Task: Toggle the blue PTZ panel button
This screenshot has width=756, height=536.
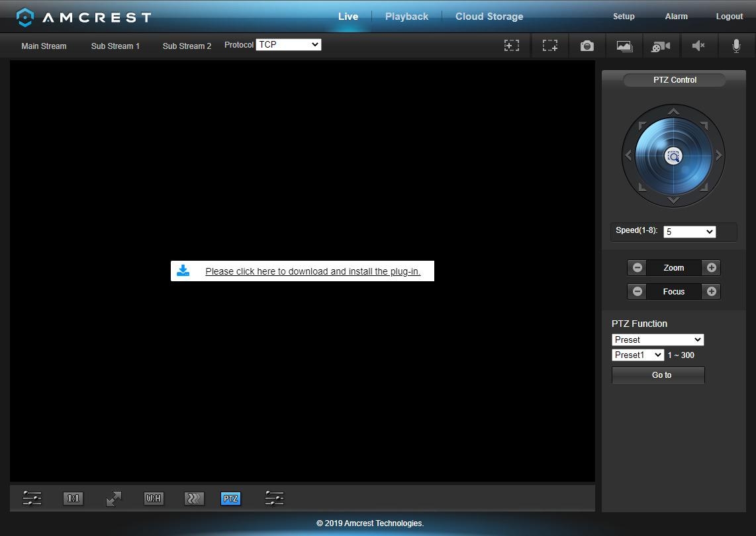Action: 230,498
